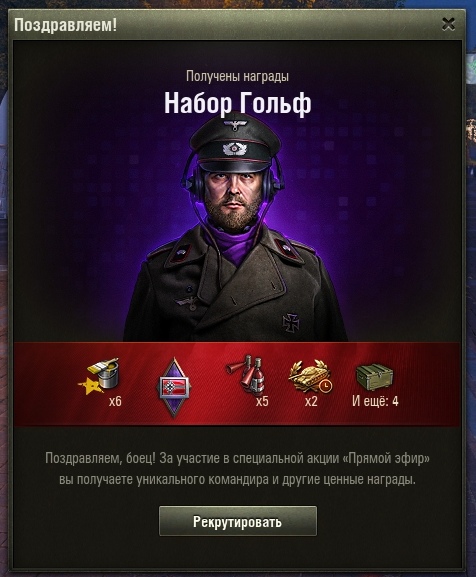
Task: Click the 'Получены награды' subtitle
Action: (237, 76)
